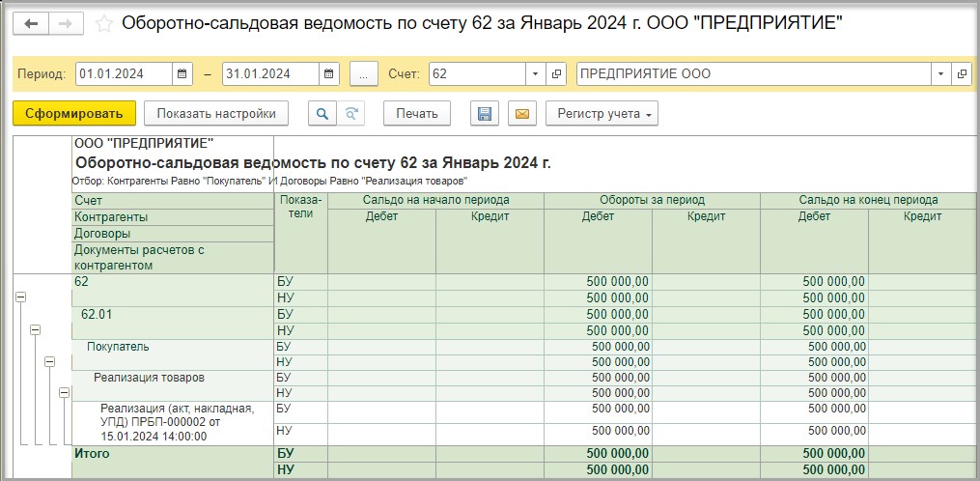The height and width of the screenshot is (481, 980).
Task: Click the magnifier search icon
Action: 322,114
